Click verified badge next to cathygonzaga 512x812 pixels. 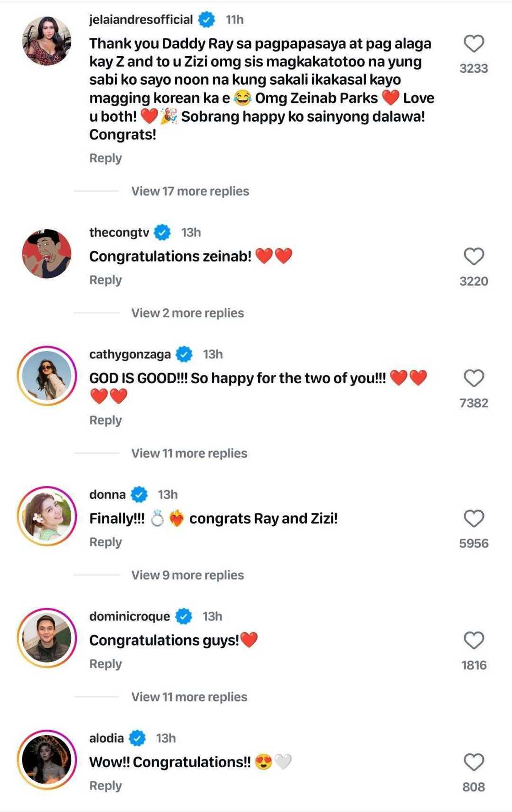click(184, 353)
